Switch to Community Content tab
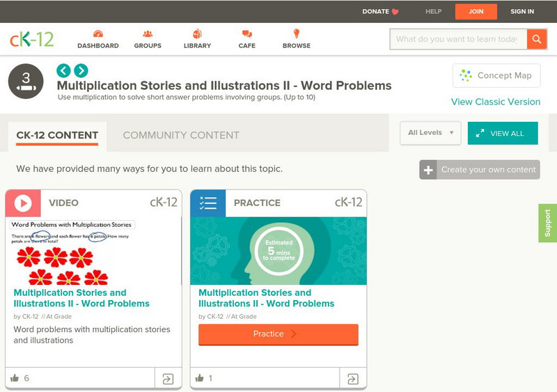 coord(181,135)
